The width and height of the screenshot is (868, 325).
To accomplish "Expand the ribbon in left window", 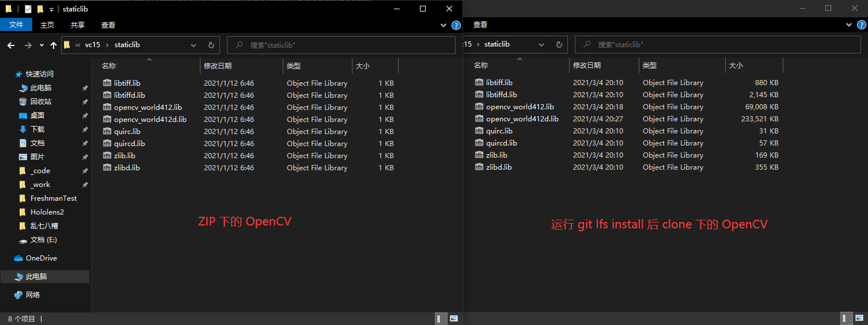I will [x=444, y=25].
